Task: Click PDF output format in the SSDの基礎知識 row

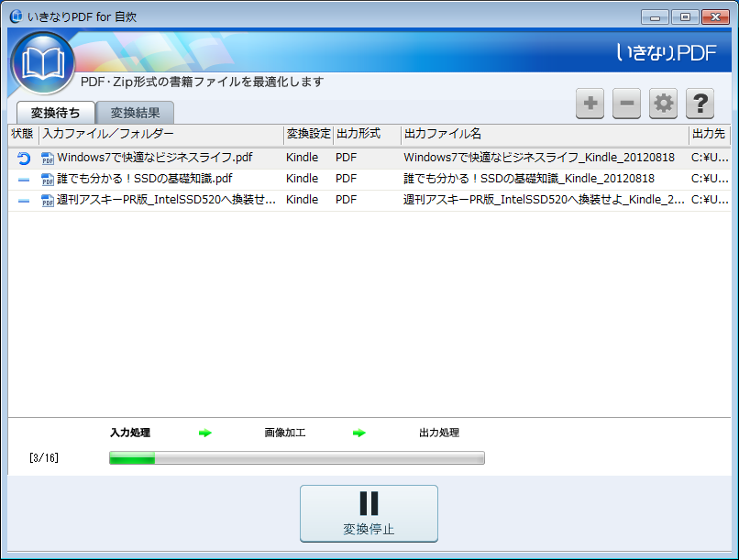Action: coord(346,179)
